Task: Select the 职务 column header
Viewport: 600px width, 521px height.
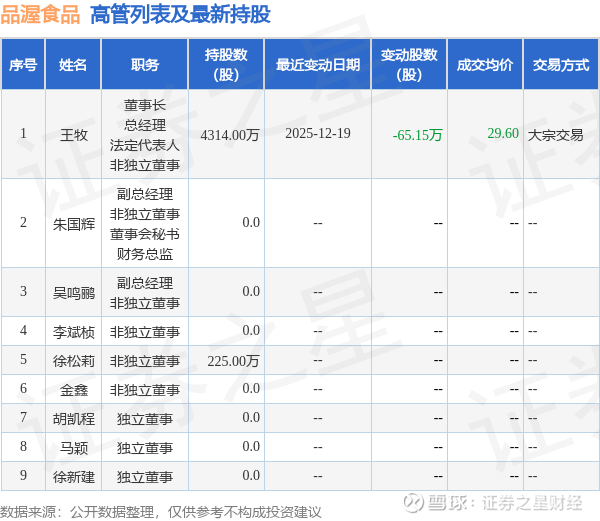Action: (x=145, y=65)
